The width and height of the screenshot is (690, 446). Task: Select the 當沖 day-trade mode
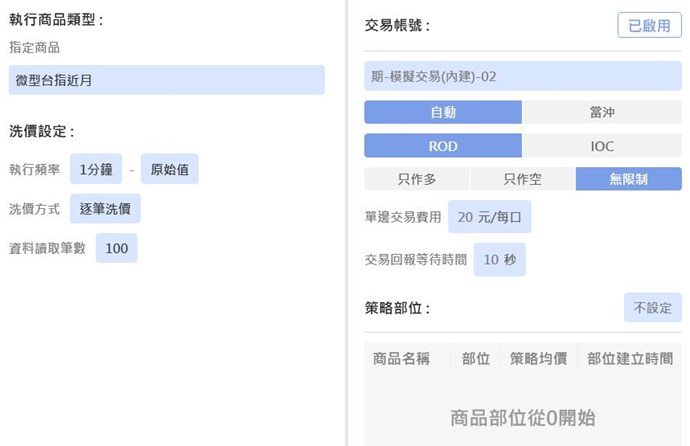[602, 113]
